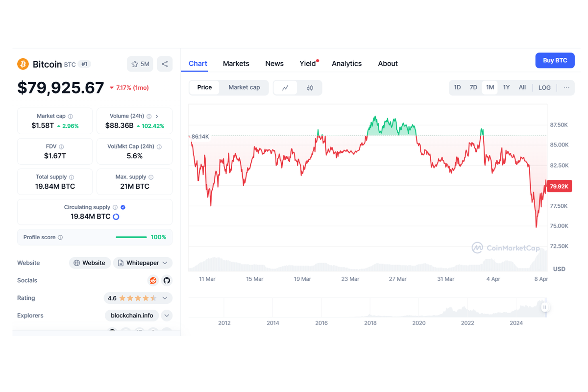588x392 pixels.
Task: Click the share icon next to Bitcoin
Action: coord(165,64)
